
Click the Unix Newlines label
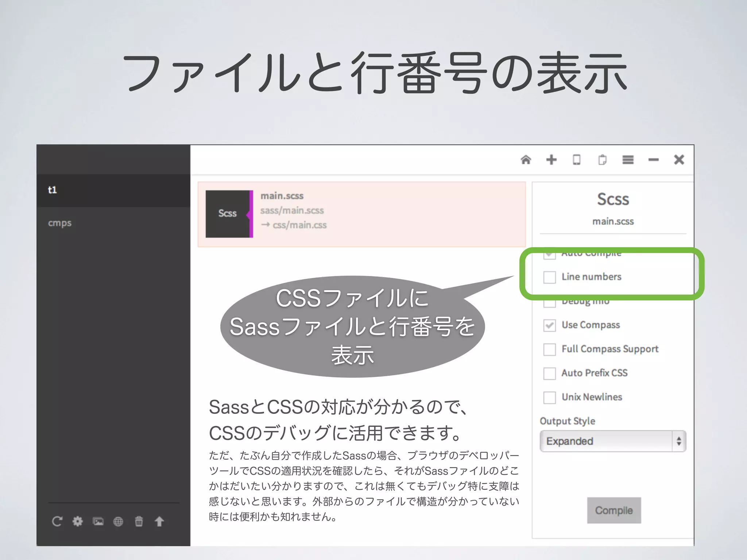(592, 397)
